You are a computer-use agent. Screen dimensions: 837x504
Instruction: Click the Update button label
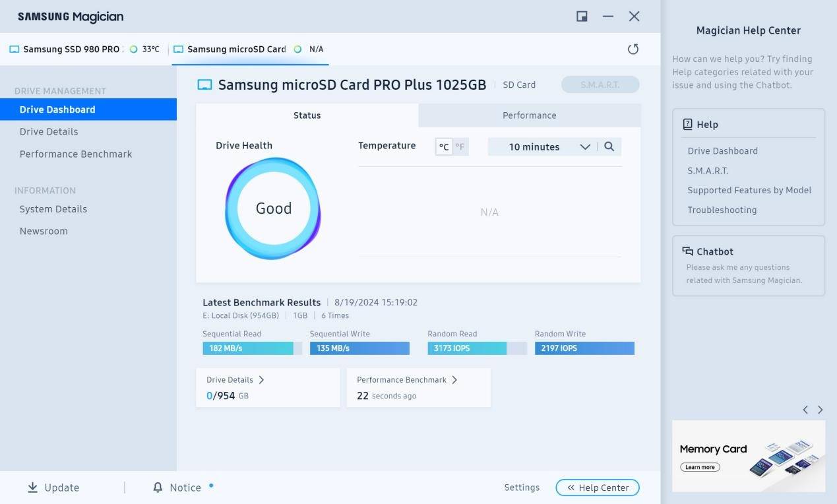(x=62, y=488)
